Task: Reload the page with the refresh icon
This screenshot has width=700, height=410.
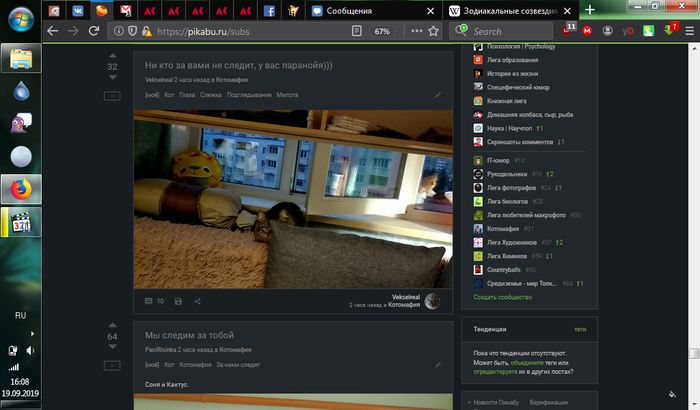Action: point(94,31)
